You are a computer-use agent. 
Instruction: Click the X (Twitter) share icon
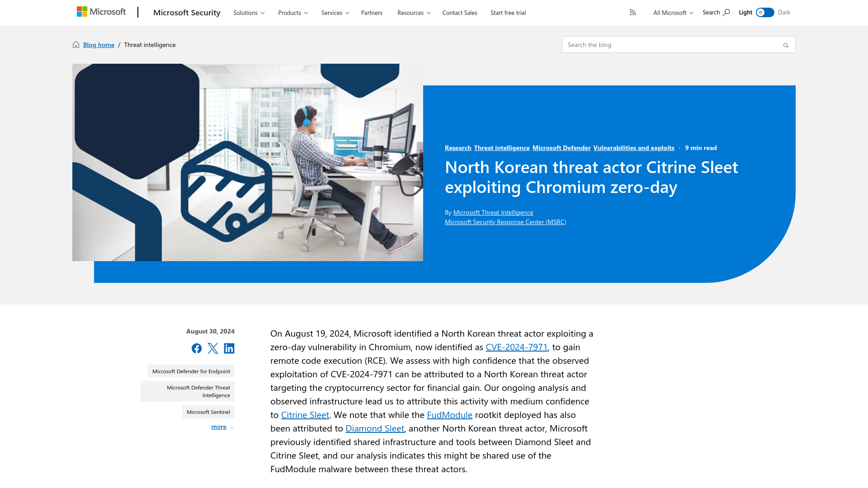click(x=213, y=348)
